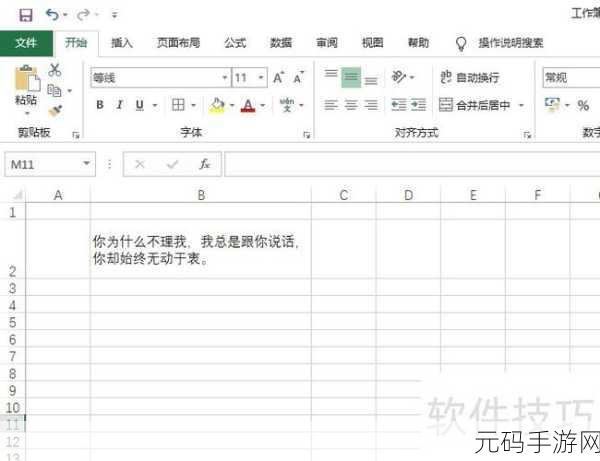Click the Undo arrow icon
600x461 pixels.
(52, 15)
